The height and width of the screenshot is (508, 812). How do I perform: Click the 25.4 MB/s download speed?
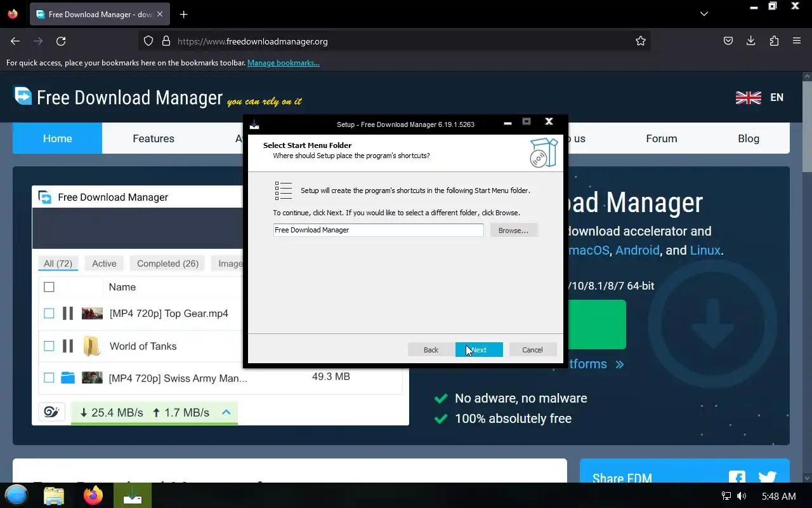tap(112, 413)
